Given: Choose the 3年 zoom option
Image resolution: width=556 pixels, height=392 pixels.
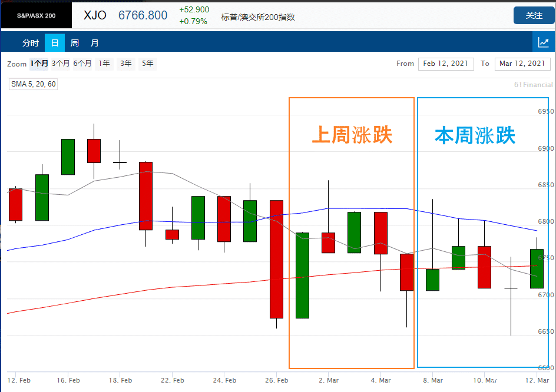Looking at the screenshot, I should coord(126,64).
